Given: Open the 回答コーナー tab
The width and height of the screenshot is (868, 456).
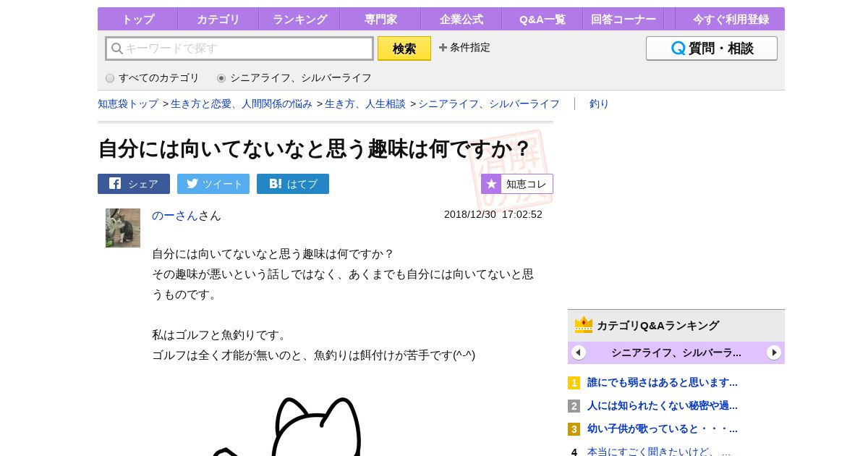Looking at the screenshot, I should coord(623,19).
